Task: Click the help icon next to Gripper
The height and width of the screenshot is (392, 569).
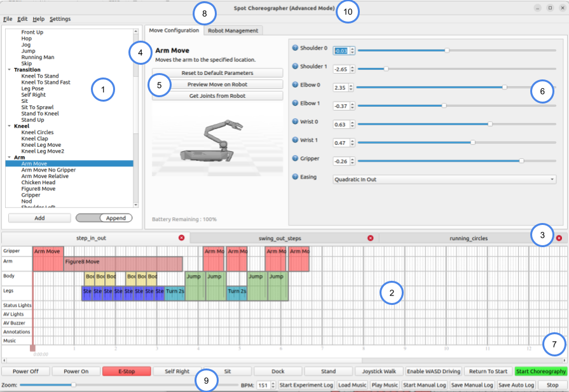Action: [295, 158]
